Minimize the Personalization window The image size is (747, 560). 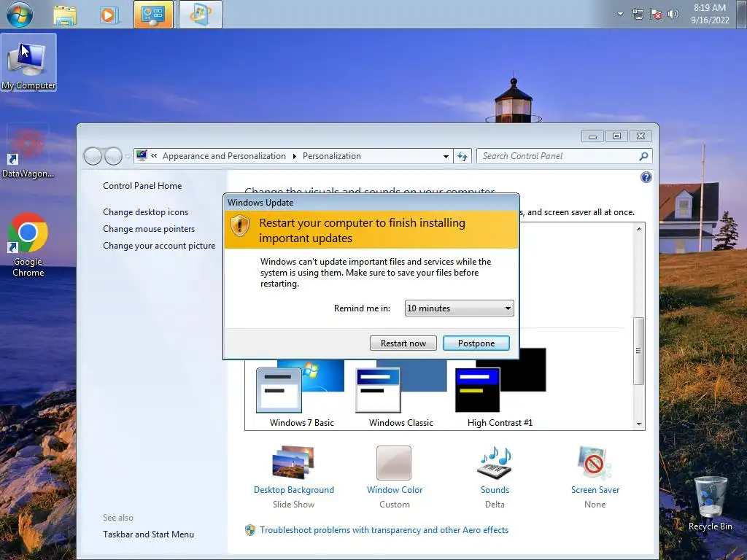coord(592,136)
